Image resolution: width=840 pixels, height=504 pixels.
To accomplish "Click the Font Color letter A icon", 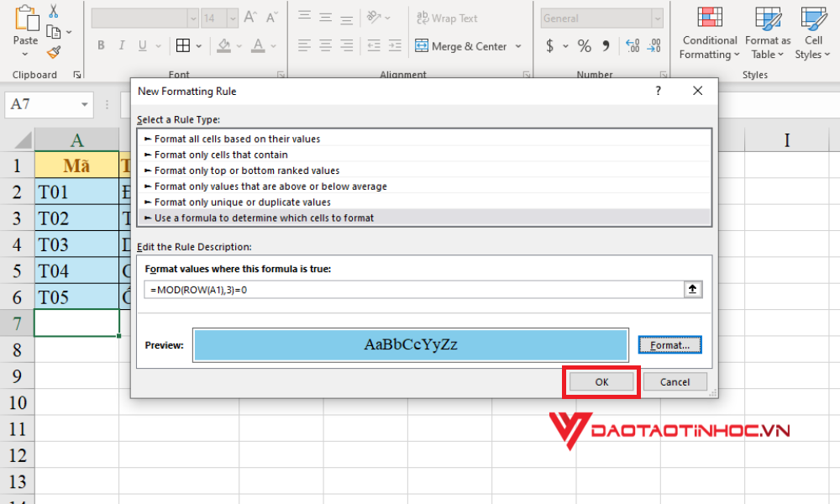I will [258, 45].
